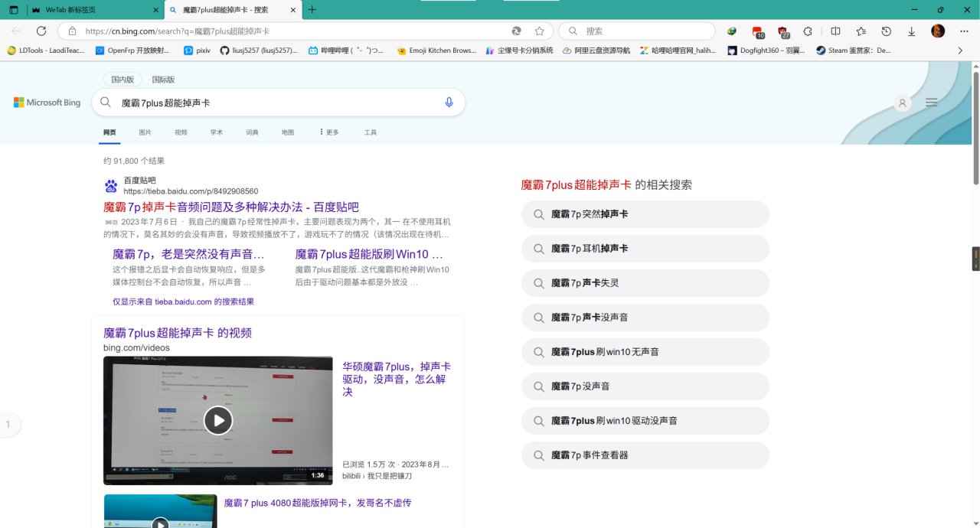Viewport: 980px width, 528px height.
Task: Show more bookmarks chevron
Action: coord(961,51)
